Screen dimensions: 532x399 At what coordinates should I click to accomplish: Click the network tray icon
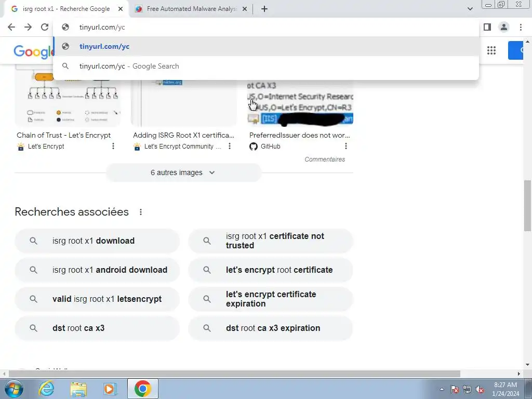point(467,389)
